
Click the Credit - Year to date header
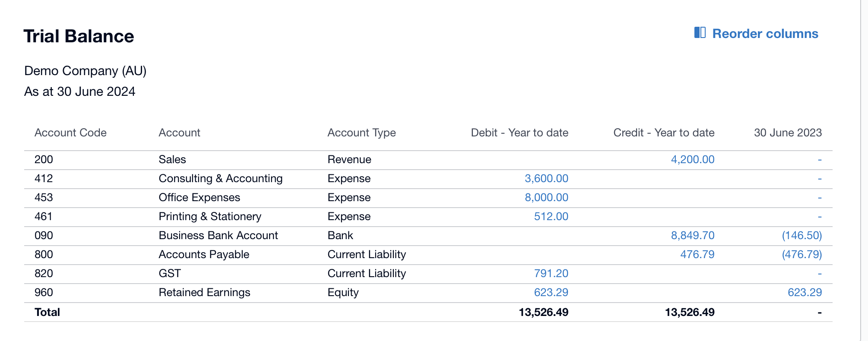pyautogui.click(x=664, y=133)
